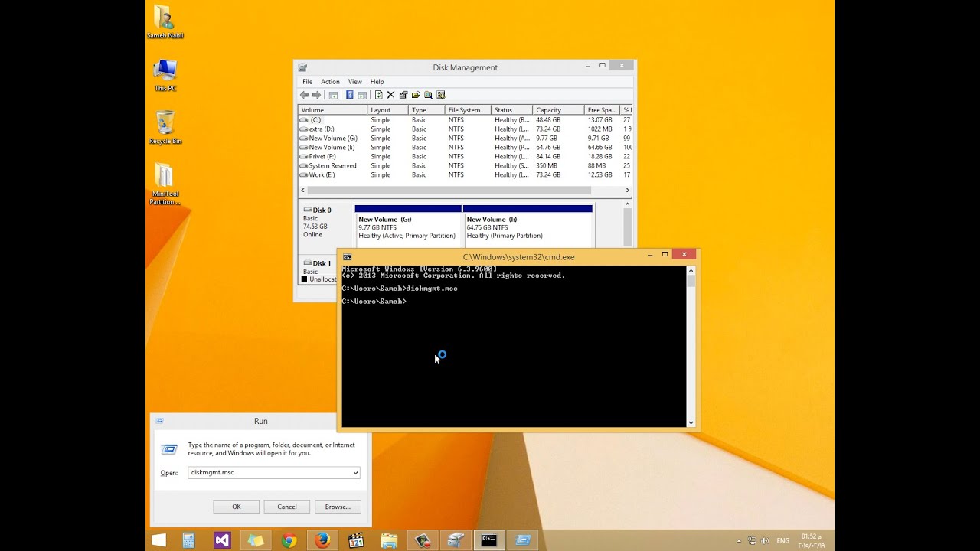Click the taskbar clock showing 01:52

[x=811, y=540]
